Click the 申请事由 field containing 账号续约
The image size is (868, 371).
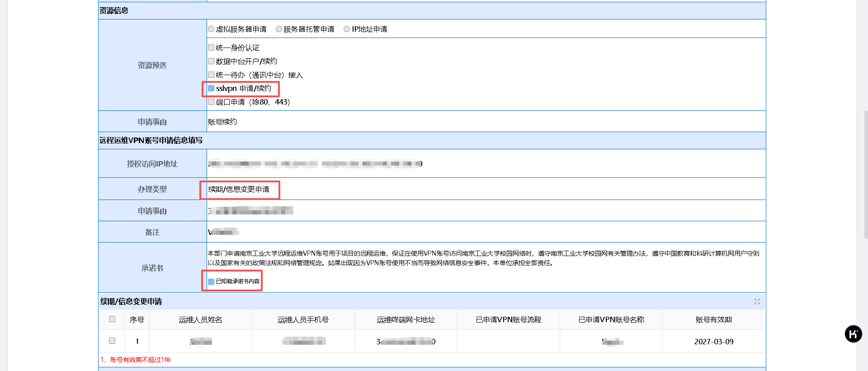(486, 122)
